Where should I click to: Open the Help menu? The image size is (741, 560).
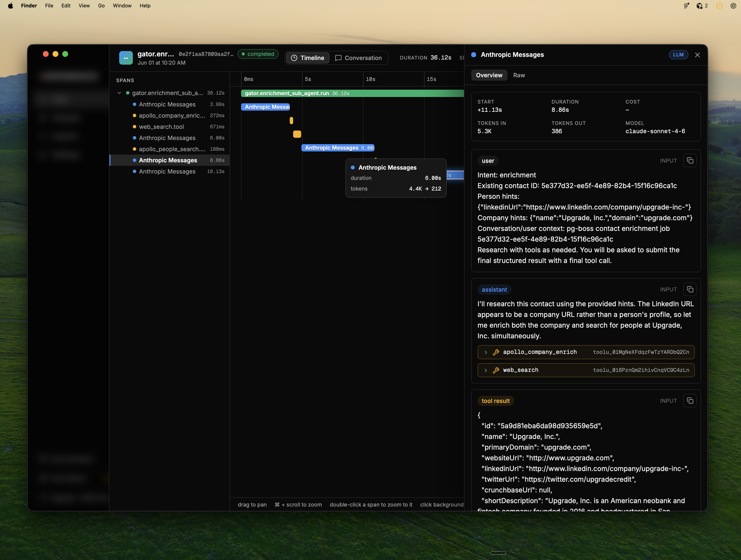(x=145, y=6)
